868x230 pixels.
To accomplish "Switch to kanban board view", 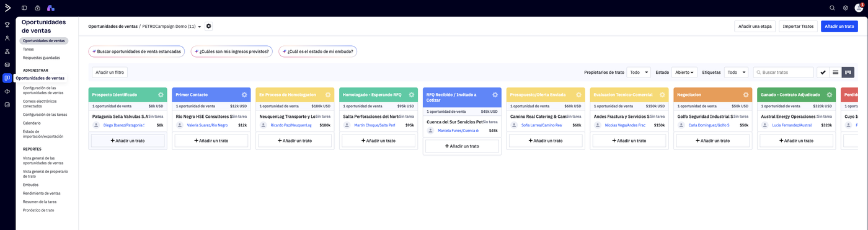I will [848, 73].
